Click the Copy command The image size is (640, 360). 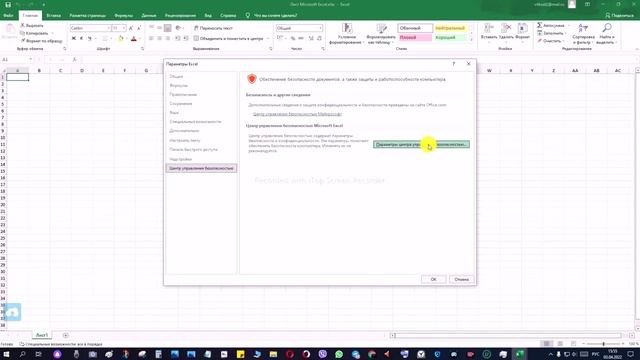pyautogui.click(x=35, y=33)
